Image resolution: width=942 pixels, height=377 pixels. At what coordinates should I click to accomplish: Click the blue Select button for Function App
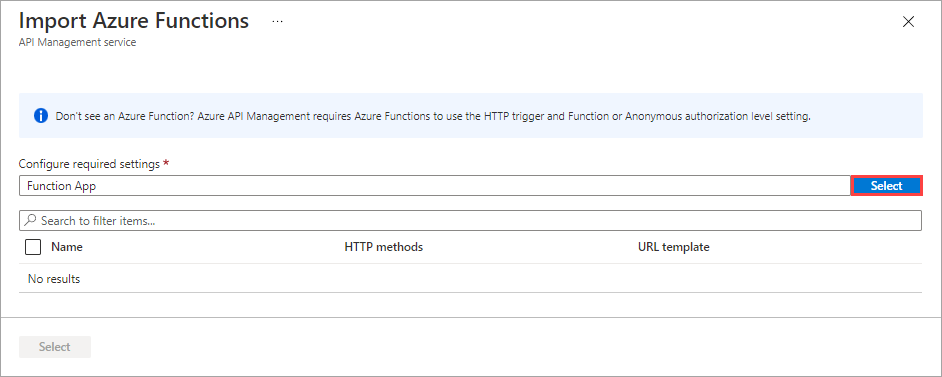point(886,186)
